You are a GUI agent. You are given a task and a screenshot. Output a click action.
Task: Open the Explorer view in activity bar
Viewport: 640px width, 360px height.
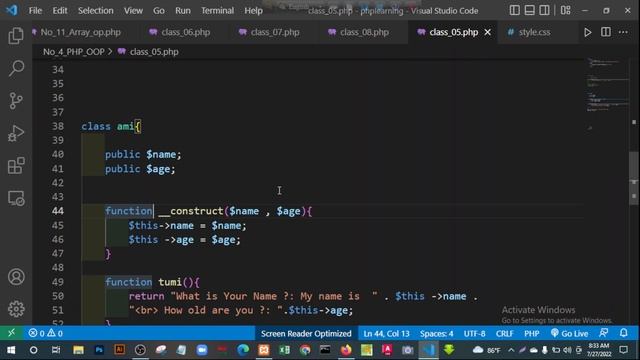tap(16, 36)
